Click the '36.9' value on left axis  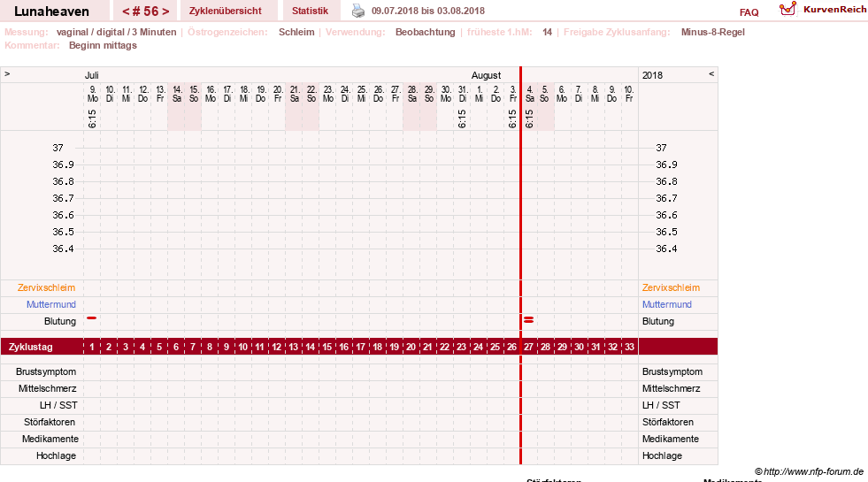click(x=63, y=164)
